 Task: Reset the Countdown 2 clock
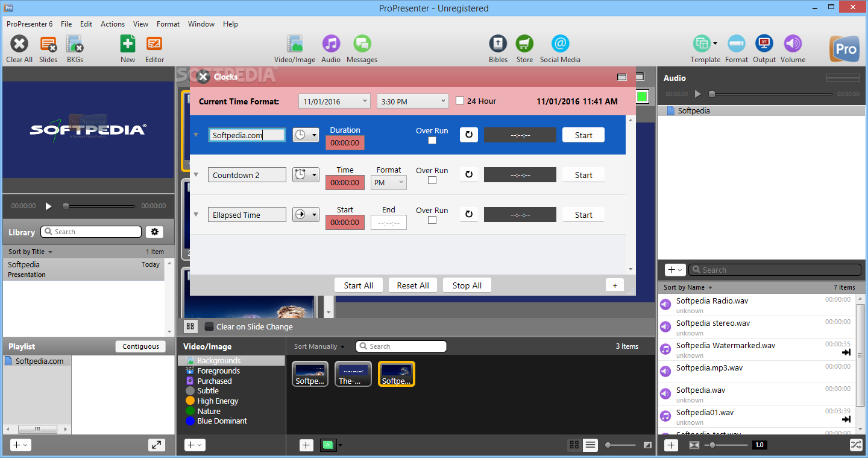[x=469, y=175]
